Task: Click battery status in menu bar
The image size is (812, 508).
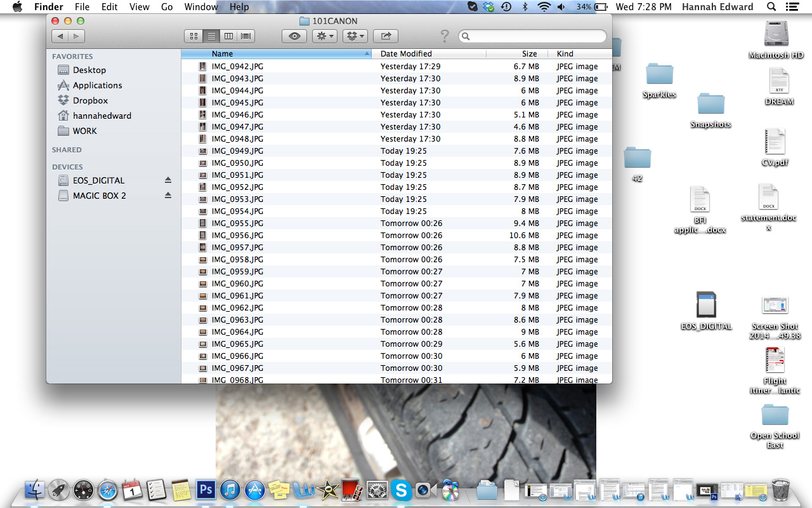Action: pyautogui.click(x=592, y=7)
